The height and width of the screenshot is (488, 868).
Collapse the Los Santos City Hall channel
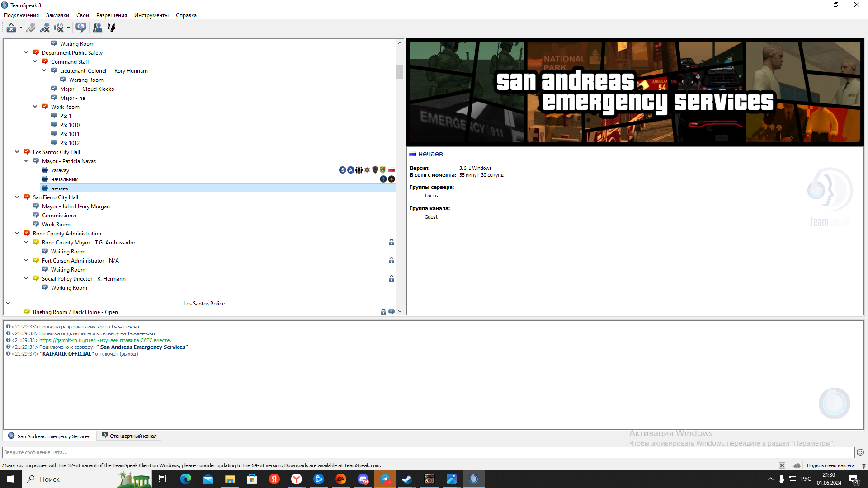tap(17, 152)
